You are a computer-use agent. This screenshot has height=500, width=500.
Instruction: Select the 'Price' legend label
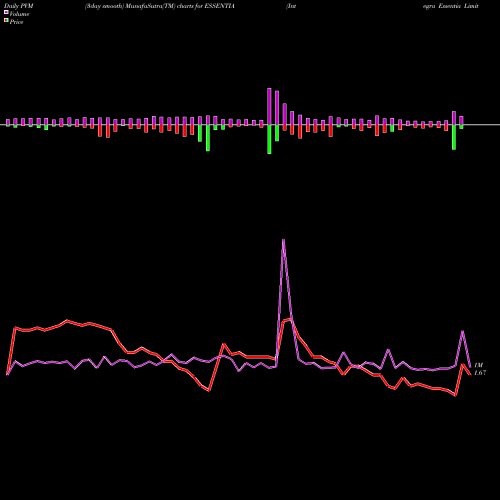click(x=16, y=22)
